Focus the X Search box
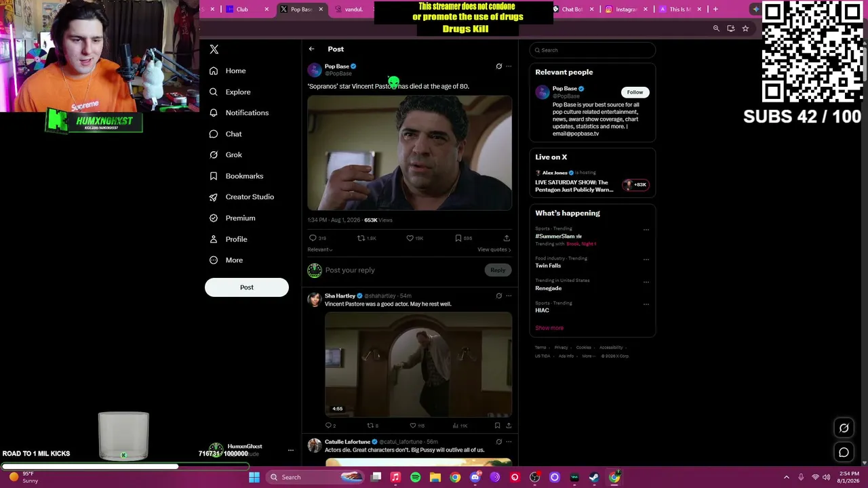The height and width of the screenshot is (488, 868). pyautogui.click(x=593, y=50)
